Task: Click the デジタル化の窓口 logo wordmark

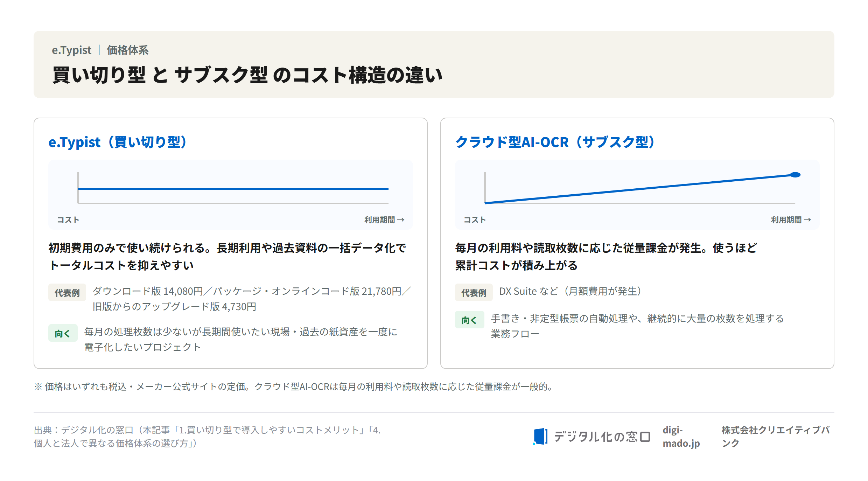Action: [602, 437]
